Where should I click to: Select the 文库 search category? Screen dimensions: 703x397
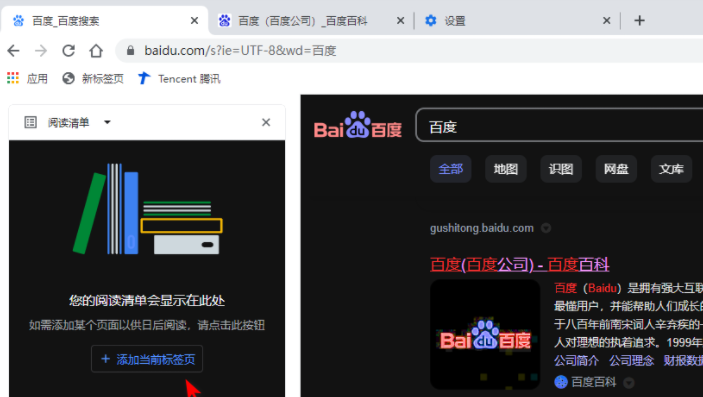coord(671,169)
